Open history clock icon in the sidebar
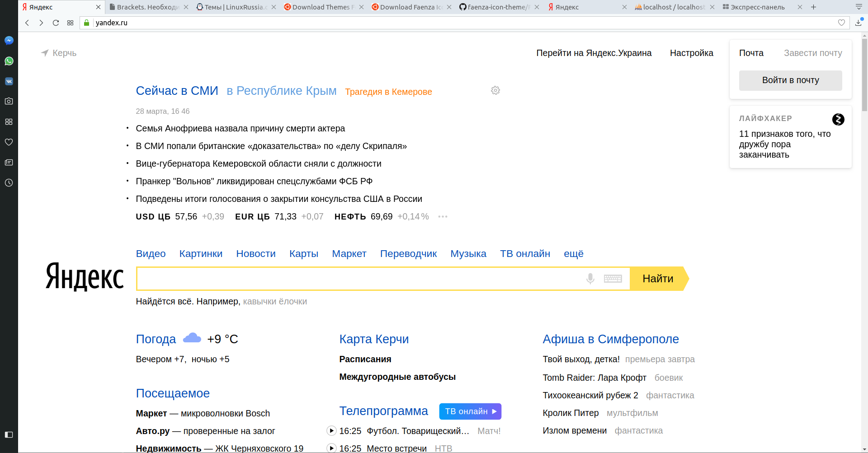 [x=9, y=182]
